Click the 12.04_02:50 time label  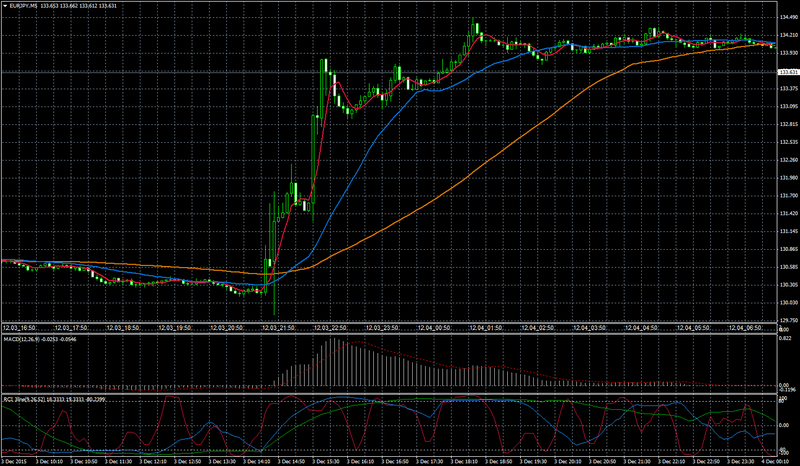pos(537,328)
